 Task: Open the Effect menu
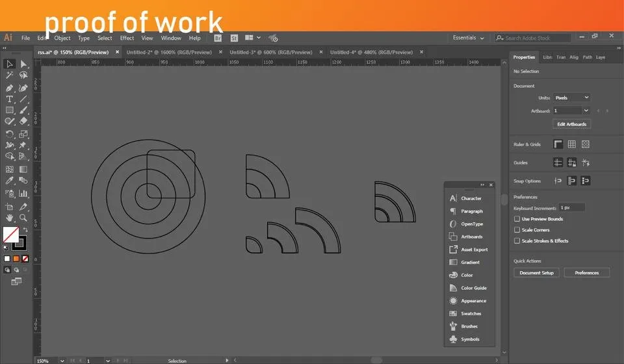[127, 38]
